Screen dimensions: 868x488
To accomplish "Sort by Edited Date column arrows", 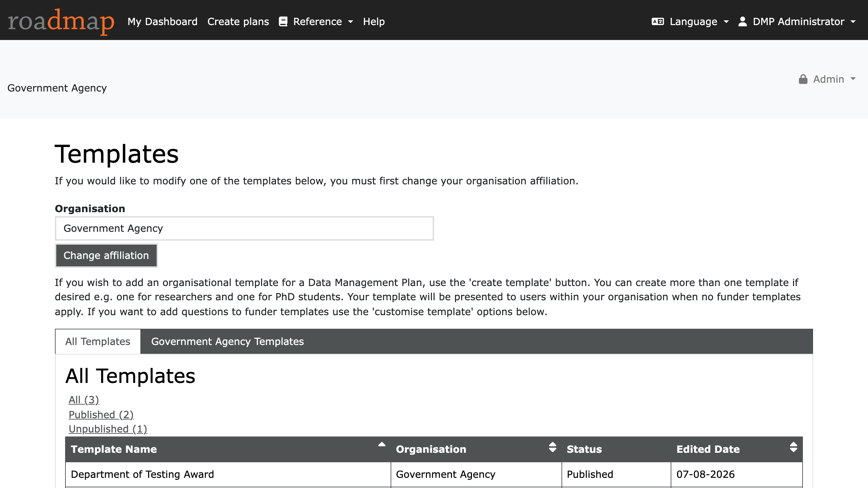I will 793,447.
